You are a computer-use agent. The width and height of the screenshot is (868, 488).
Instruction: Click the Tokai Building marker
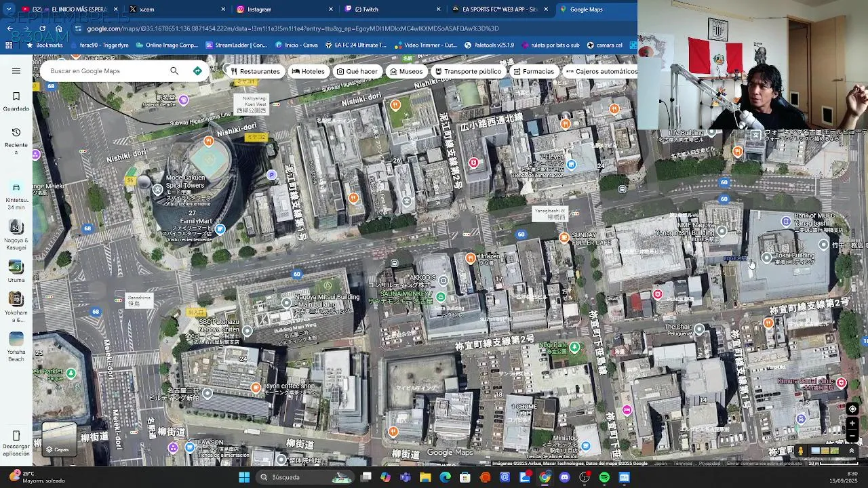tap(767, 258)
